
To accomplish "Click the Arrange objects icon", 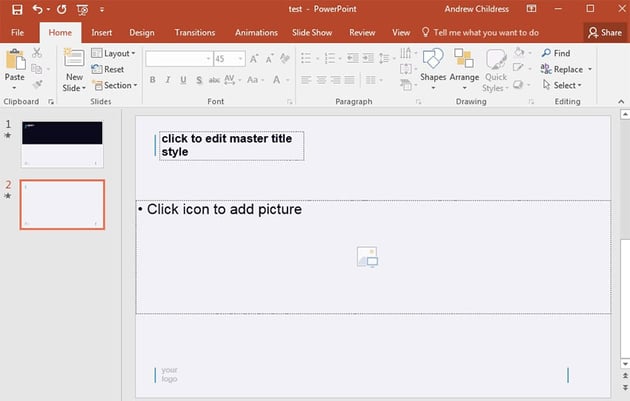I will click(464, 62).
